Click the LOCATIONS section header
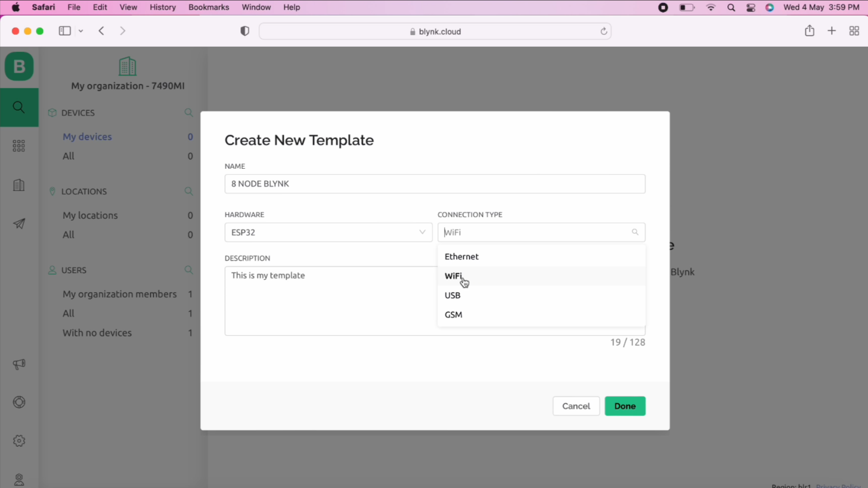868x488 pixels. 84,192
